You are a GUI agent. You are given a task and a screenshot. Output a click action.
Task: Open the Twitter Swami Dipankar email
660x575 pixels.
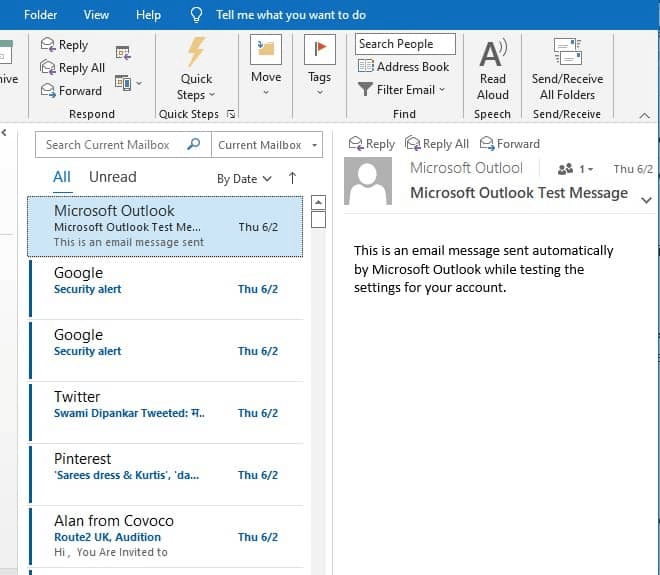(x=166, y=413)
